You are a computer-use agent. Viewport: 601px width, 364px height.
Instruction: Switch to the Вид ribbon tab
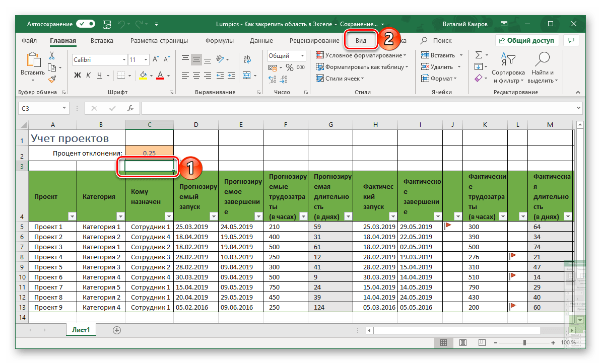click(361, 41)
